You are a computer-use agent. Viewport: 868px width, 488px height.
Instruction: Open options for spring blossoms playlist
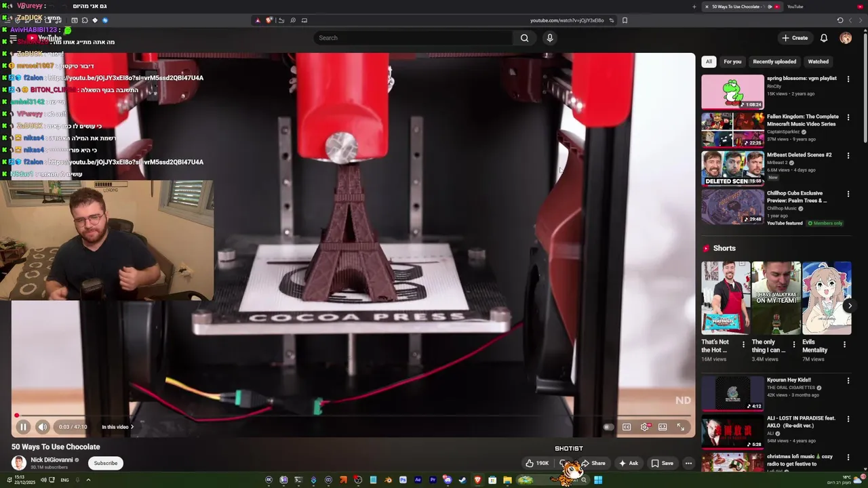(848, 79)
